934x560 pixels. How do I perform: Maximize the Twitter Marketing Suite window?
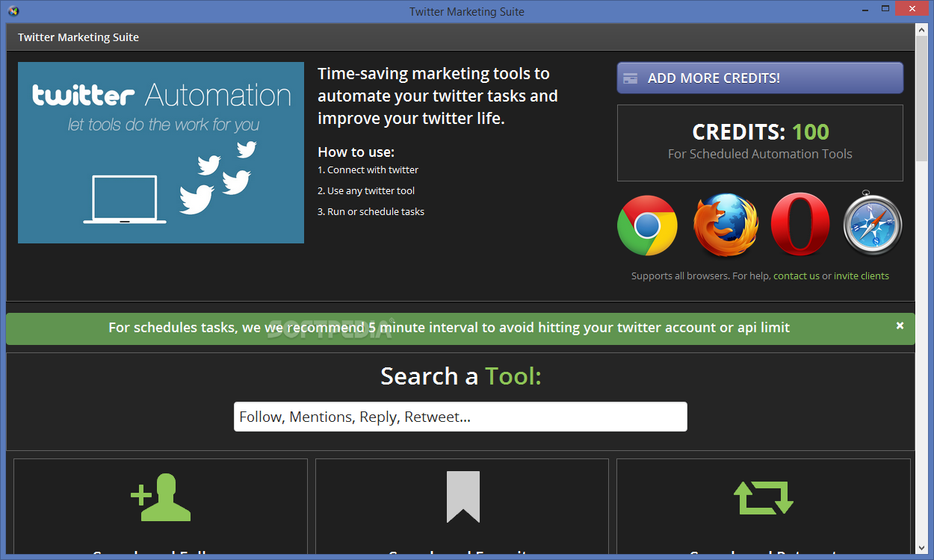click(x=885, y=8)
